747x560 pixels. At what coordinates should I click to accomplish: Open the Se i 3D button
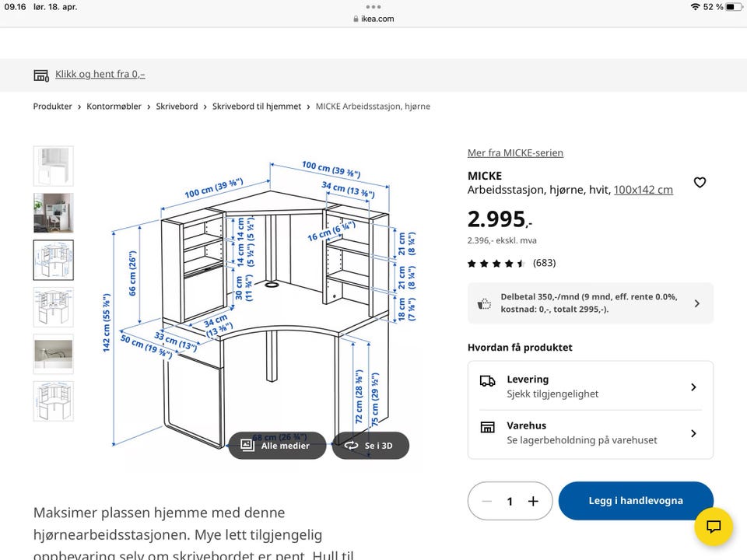pyautogui.click(x=370, y=446)
